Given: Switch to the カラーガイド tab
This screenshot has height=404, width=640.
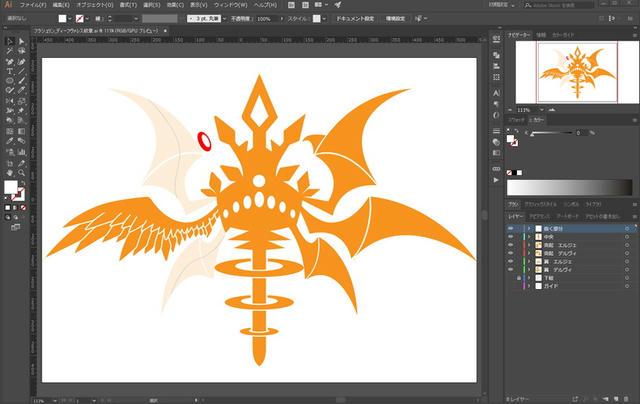Looking at the screenshot, I should click(563, 36).
